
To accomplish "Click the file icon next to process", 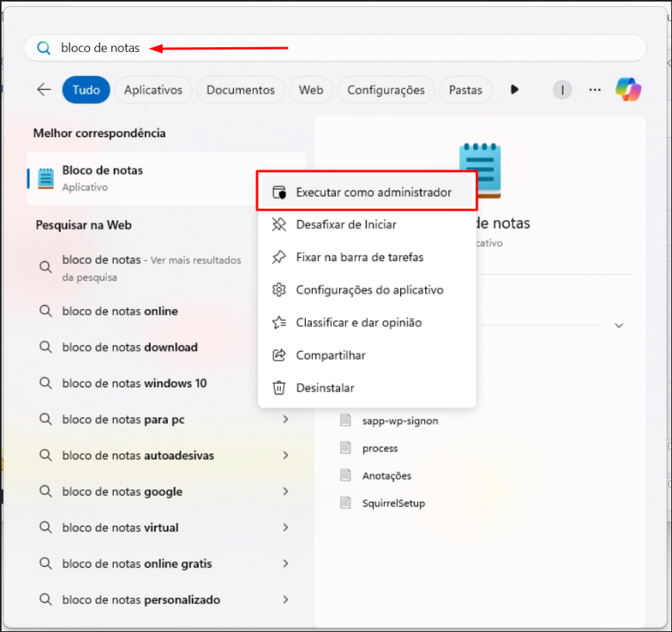I will [345, 448].
